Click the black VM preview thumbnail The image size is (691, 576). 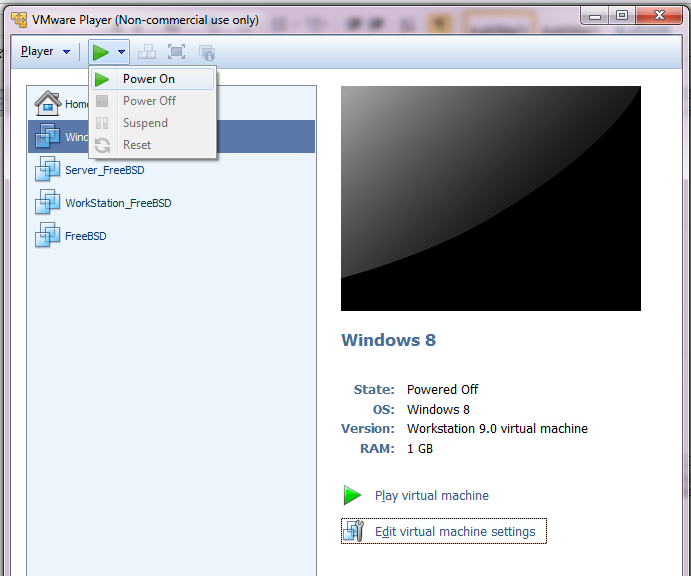pyautogui.click(x=491, y=198)
